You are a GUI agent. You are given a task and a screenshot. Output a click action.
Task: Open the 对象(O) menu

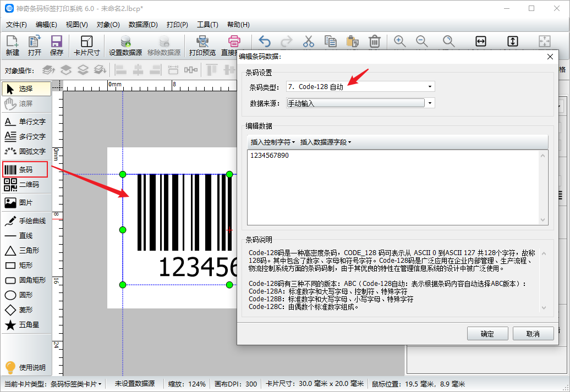[x=108, y=25]
